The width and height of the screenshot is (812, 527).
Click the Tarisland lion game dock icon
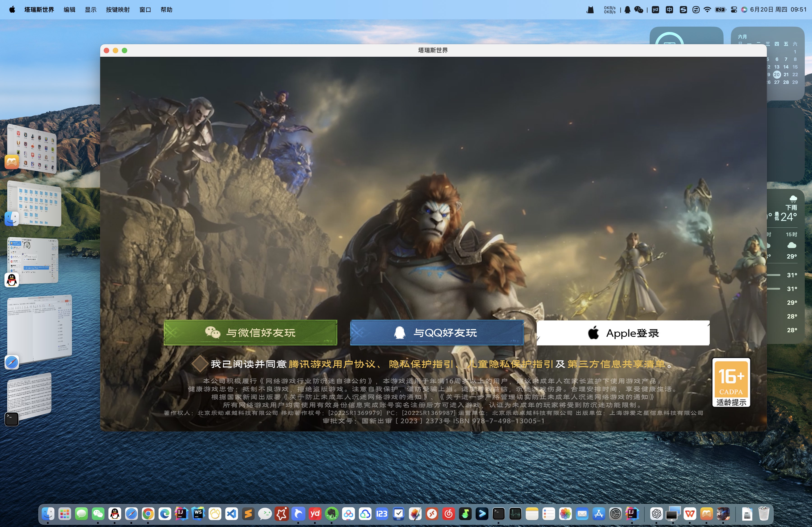723,514
